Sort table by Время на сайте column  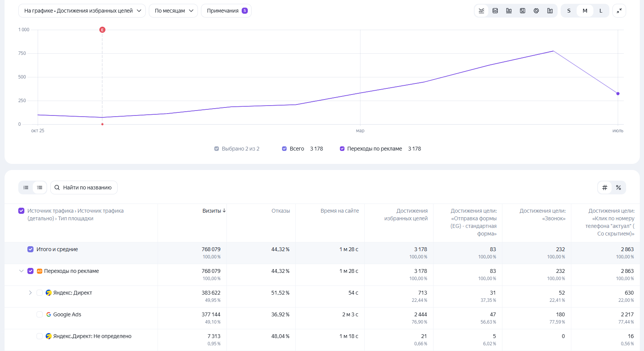tap(340, 211)
